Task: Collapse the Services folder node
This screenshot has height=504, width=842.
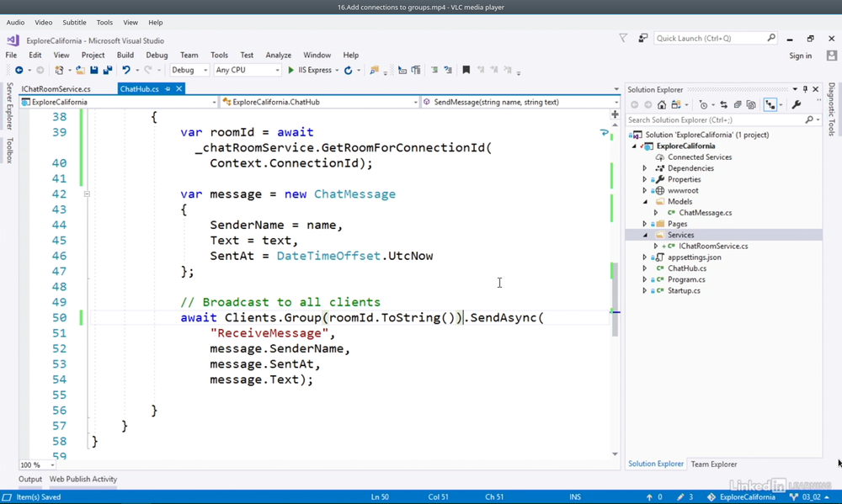Action: (x=645, y=235)
